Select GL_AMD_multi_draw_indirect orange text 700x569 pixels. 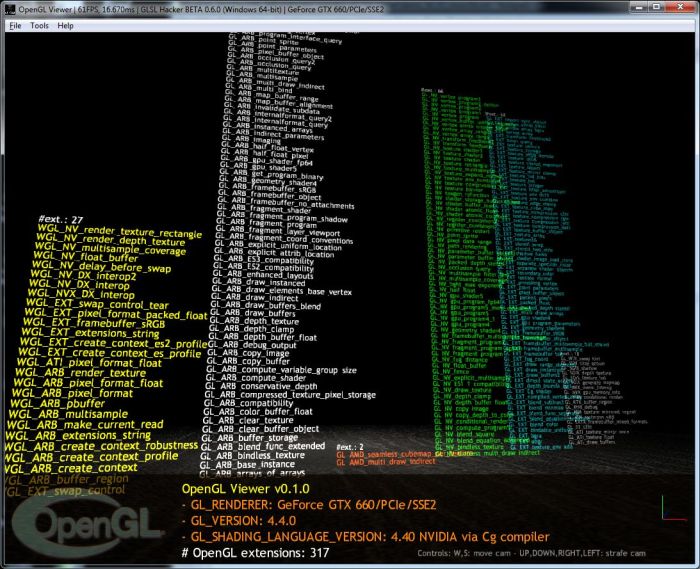pos(386,462)
